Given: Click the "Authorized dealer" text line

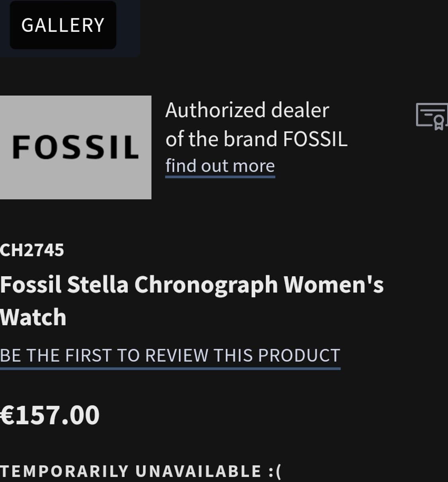Looking at the screenshot, I should [x=247, y=110].
